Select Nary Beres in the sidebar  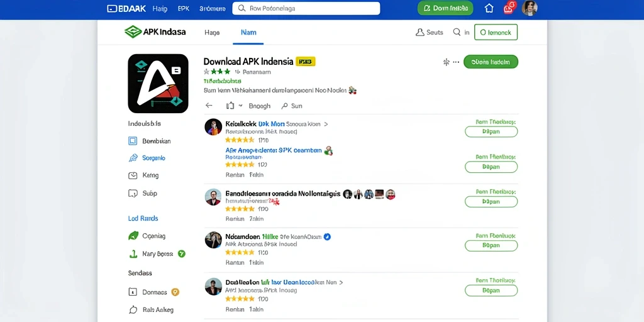[x=151, y=254]
